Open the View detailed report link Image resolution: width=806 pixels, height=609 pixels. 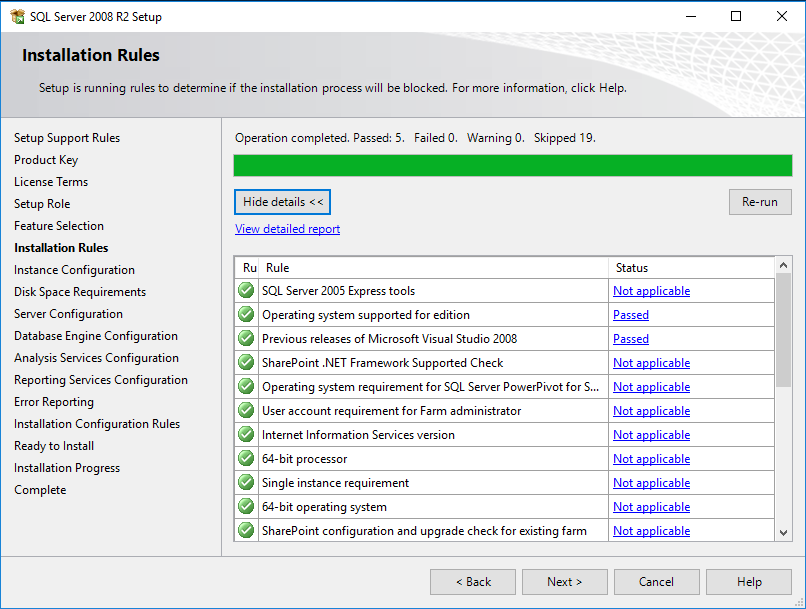click(x=287, y=229)
